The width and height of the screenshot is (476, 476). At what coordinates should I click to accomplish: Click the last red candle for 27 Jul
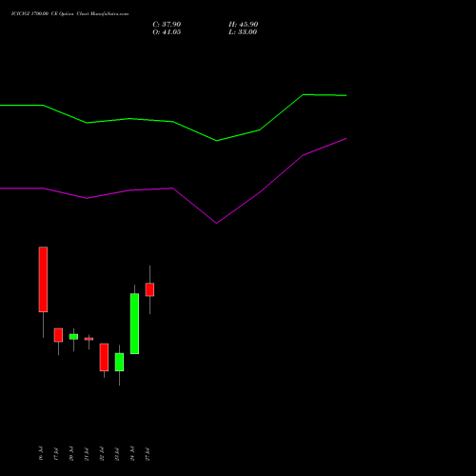[149, 289]
